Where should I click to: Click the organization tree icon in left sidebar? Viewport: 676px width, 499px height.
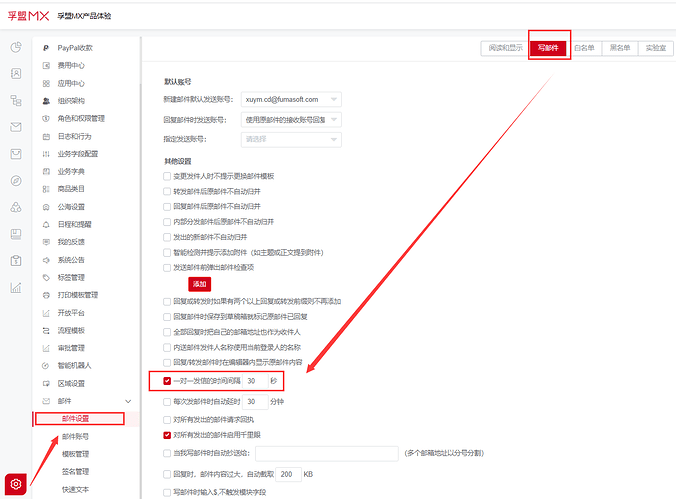point(16,101)
